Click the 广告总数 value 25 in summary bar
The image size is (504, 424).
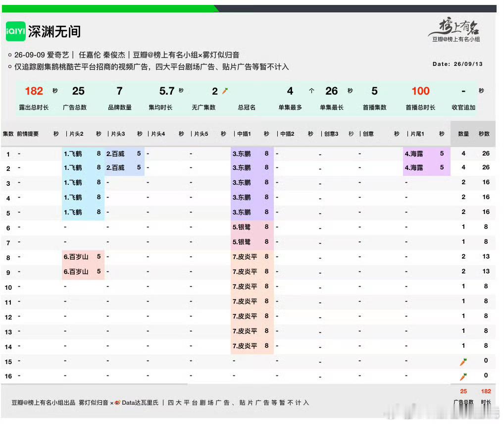pos(78,91)
